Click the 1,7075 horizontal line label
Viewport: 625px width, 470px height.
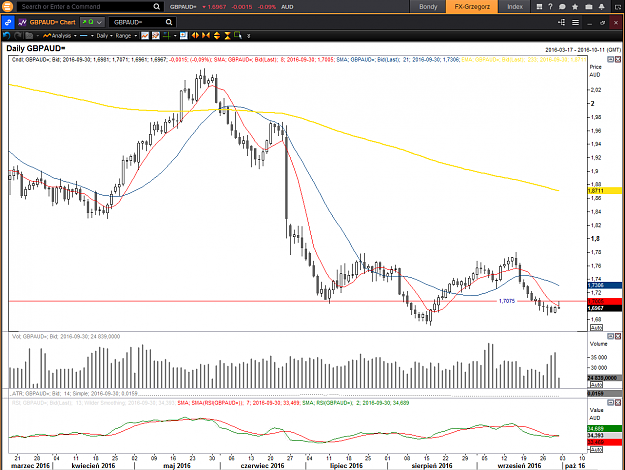507,301
